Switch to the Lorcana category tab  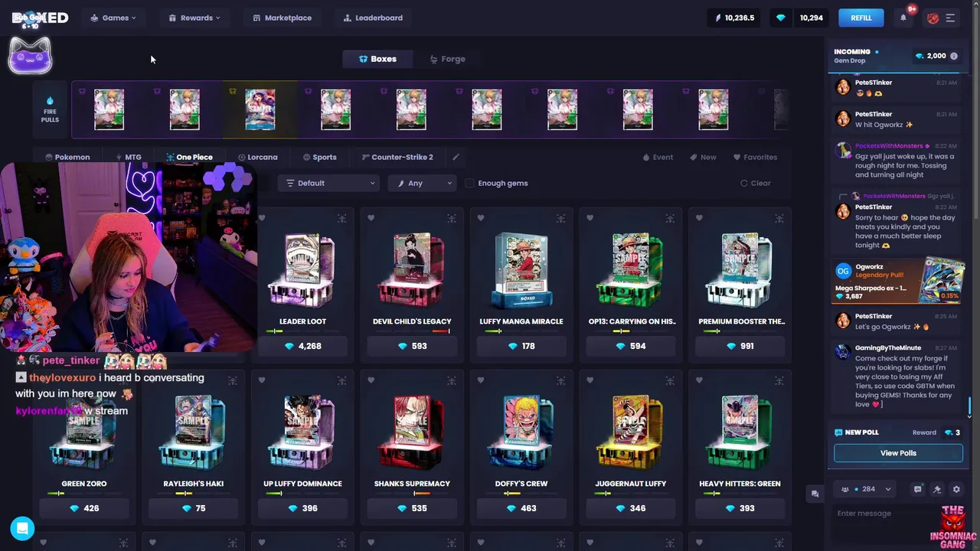tap(258, 157)
